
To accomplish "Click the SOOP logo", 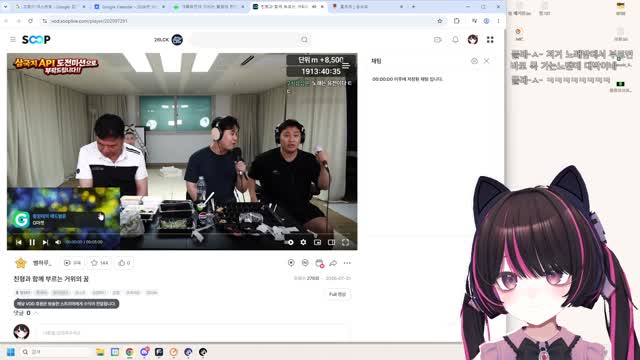I will point(36,40).
